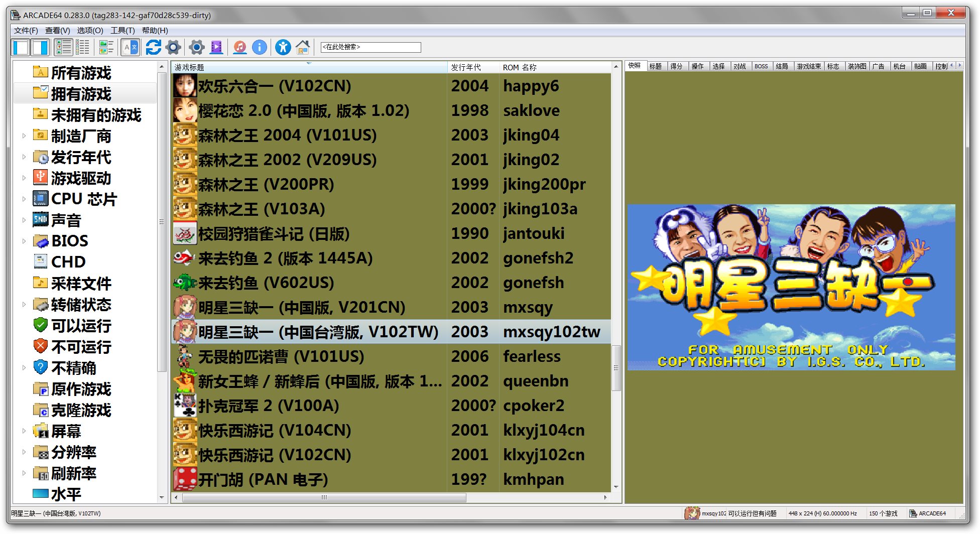Switch to grouped thumbnail view icon
This screenshot has width=980, height=534.
[x=106, y=47]
